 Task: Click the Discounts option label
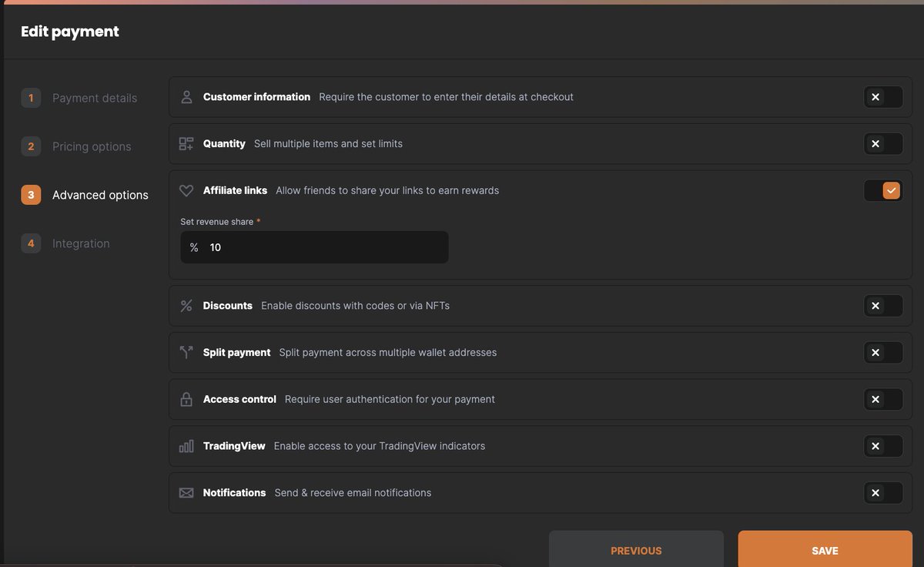click(x=228, y=306)
